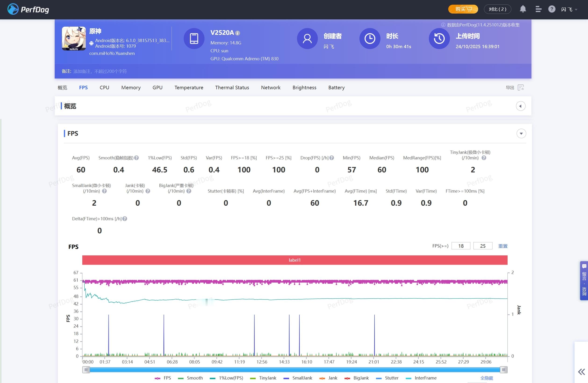Switch to the Thermal Status tab
The height and width of the screenshot is (383, 588).
232,87
